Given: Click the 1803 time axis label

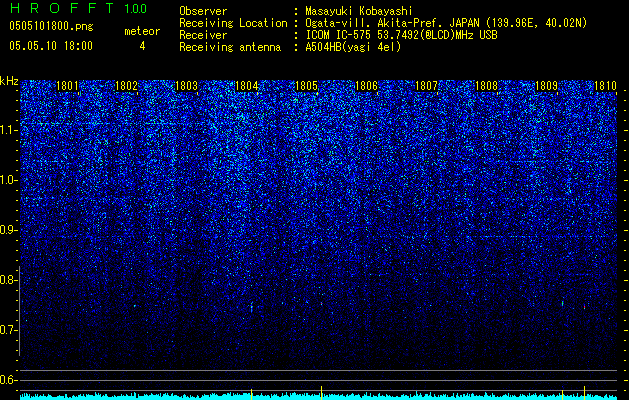Looking at the screenshot, I should coord(187,86).
